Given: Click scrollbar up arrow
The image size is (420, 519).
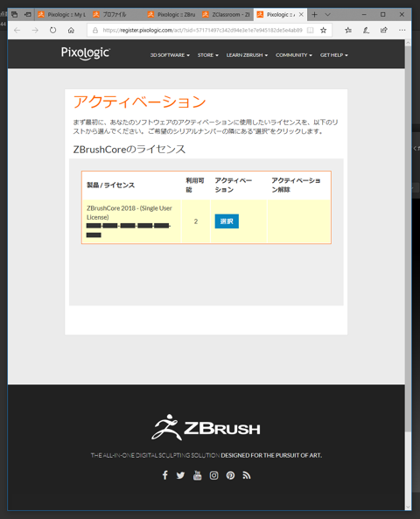Looking at the screenshot, I should pos(408,43).
